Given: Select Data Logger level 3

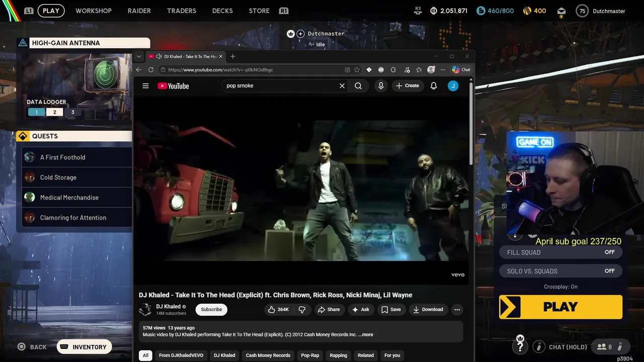Looking at the screenshot, I should tap(72, 112).
